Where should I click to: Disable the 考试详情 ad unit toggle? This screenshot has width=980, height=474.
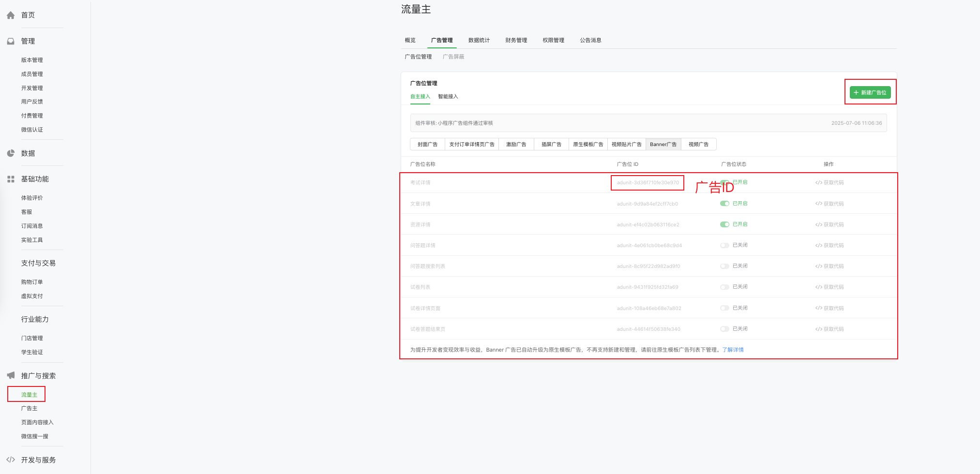[724, 183]
